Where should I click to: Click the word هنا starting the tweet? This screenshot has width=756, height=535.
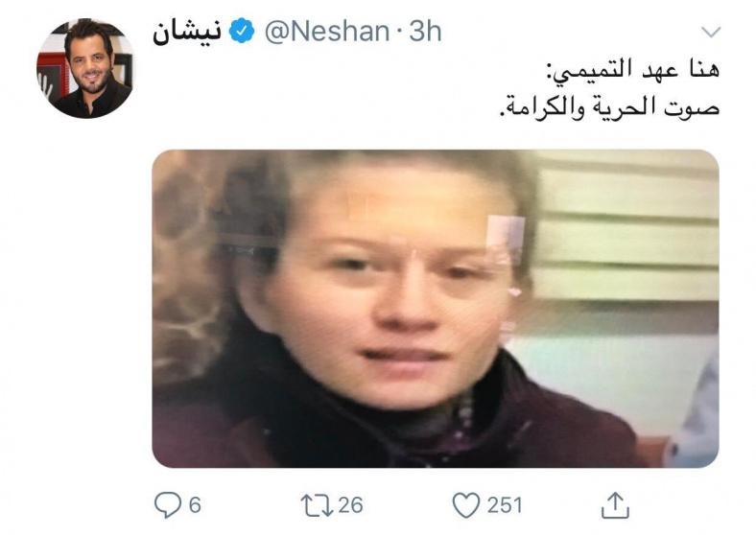[703, 70]
